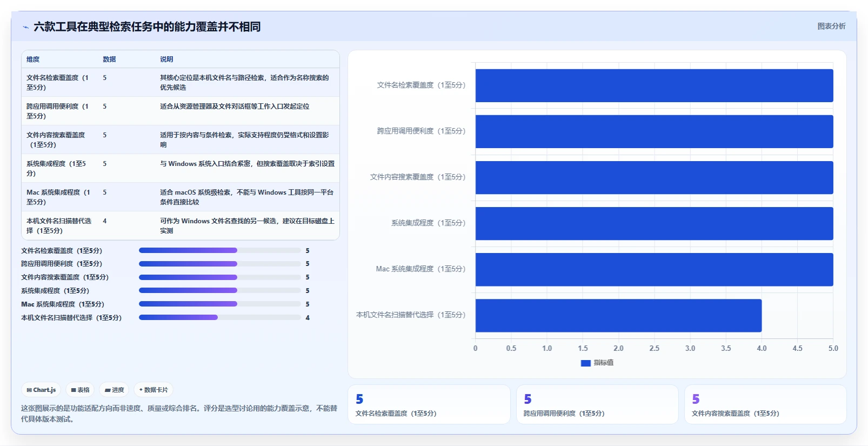Viewport: 868px width, 446px height.
Task: Click the progress value 4 beside 本机文件名扫描替代选择
Action: [x=308, y=318]
